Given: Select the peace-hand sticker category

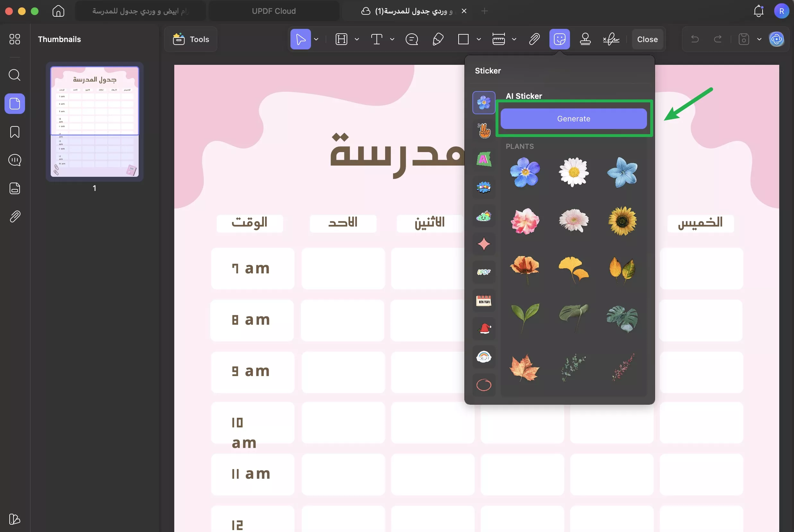Looking at the screenshot, I should pos(484,131).
